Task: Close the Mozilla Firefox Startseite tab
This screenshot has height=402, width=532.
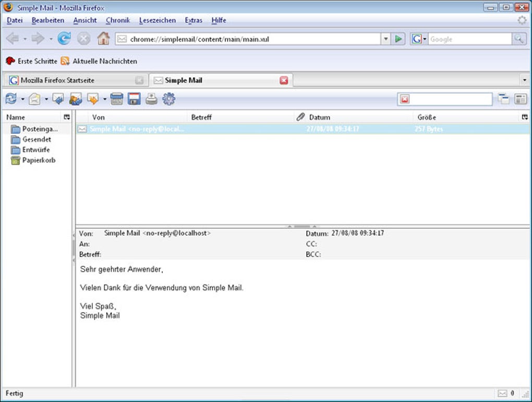Action: (x=139, y=80)
